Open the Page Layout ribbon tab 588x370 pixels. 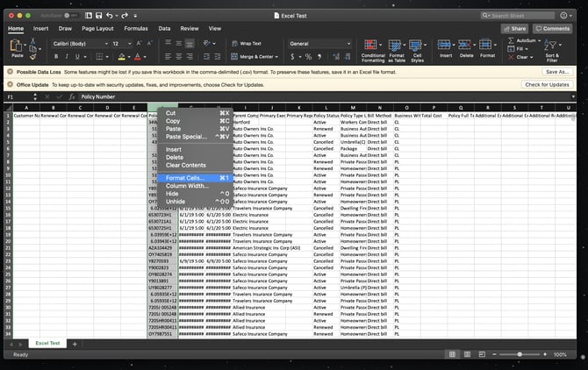point(97,28)
